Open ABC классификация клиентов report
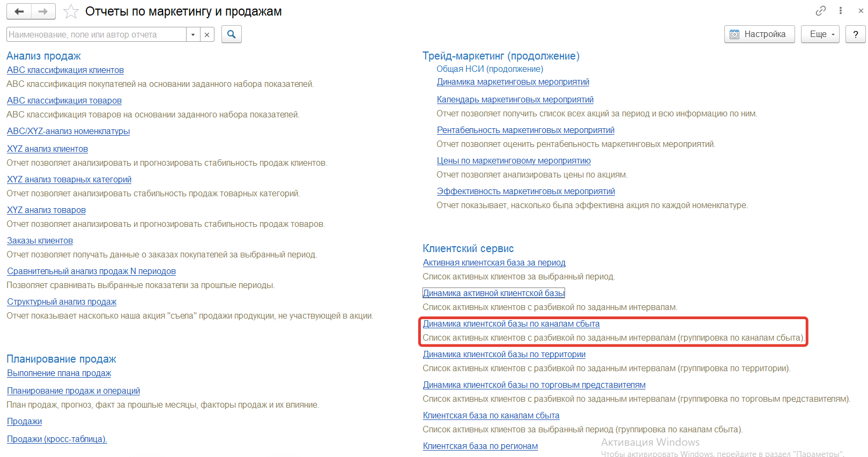 pos(65,70)
